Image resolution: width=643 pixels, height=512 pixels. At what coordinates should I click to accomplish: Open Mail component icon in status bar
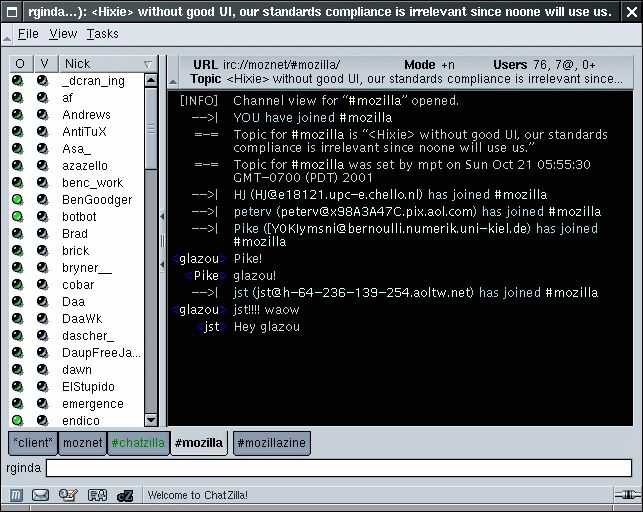coord(40,495)
